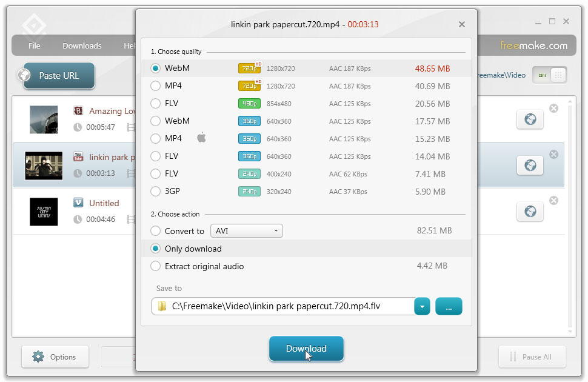588x382 pixels.
Task: Click the source icon beside Amazing title
Action: pos(78,111)
